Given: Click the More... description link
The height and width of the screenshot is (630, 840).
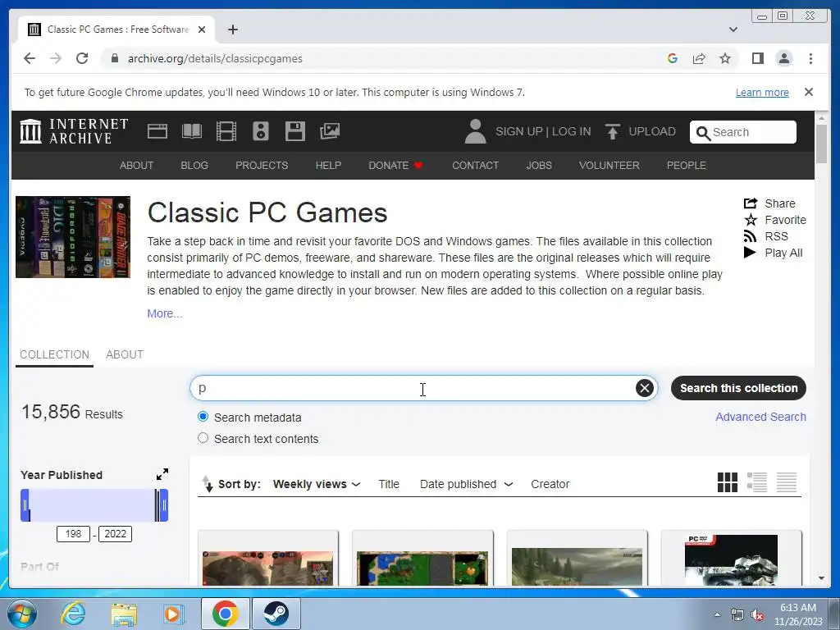Looking at the screenshot, I should coord(164,313).
